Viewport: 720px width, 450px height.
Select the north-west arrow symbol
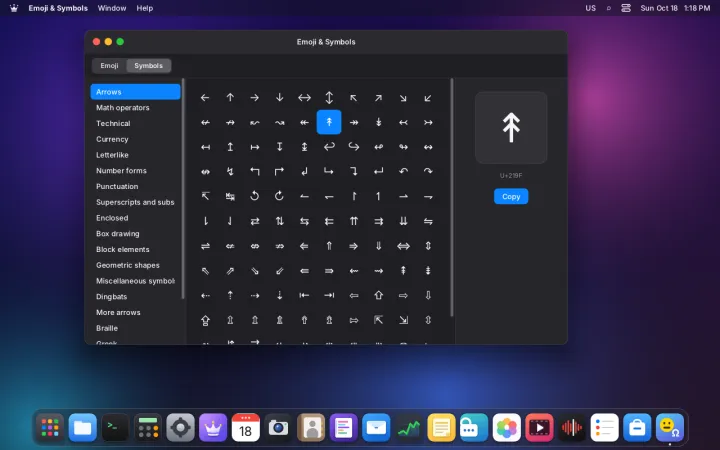coord(354,98)
